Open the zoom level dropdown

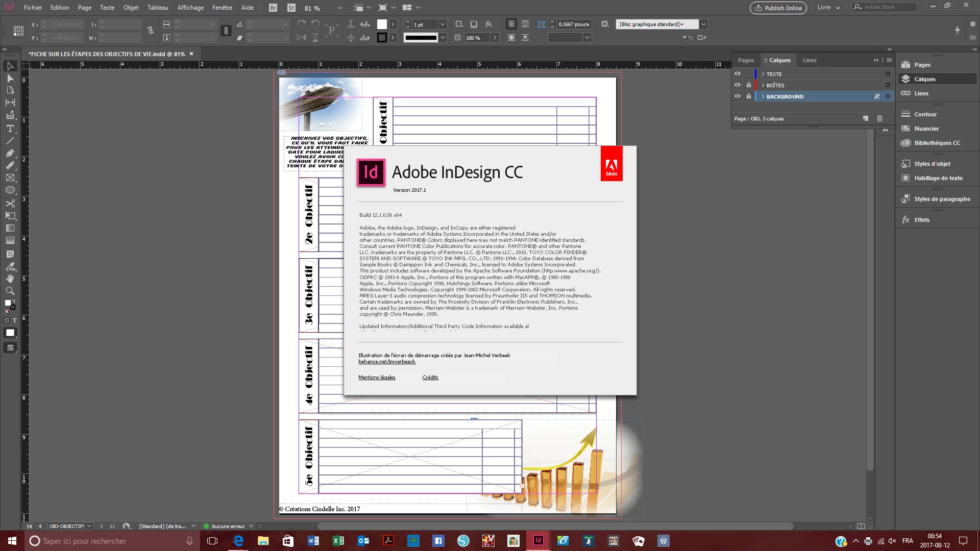click(x=340, y=8)
